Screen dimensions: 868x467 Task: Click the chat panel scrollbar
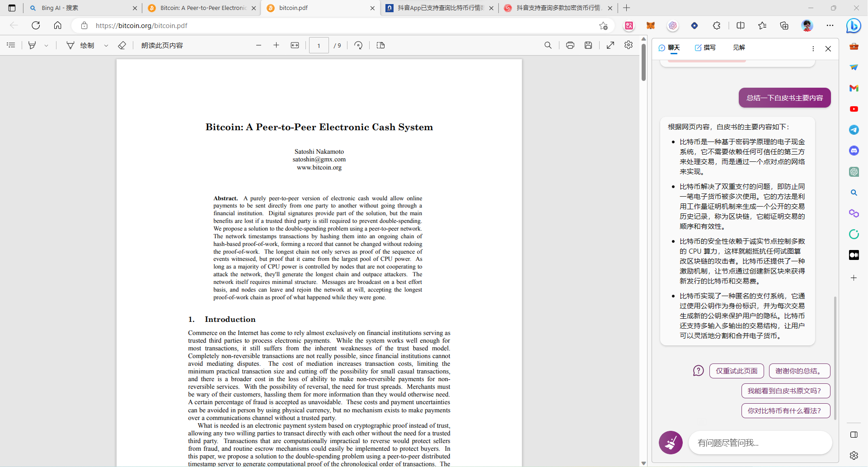(x=835, y=358)
